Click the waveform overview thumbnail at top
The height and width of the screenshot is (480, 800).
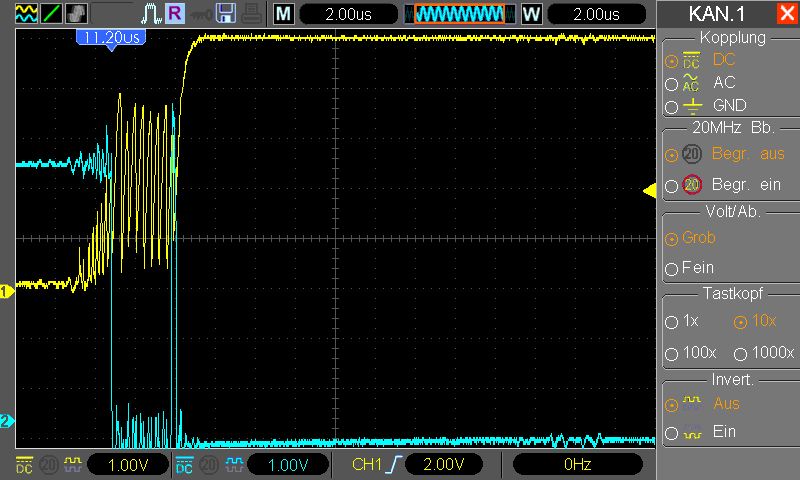coord(459,14)
